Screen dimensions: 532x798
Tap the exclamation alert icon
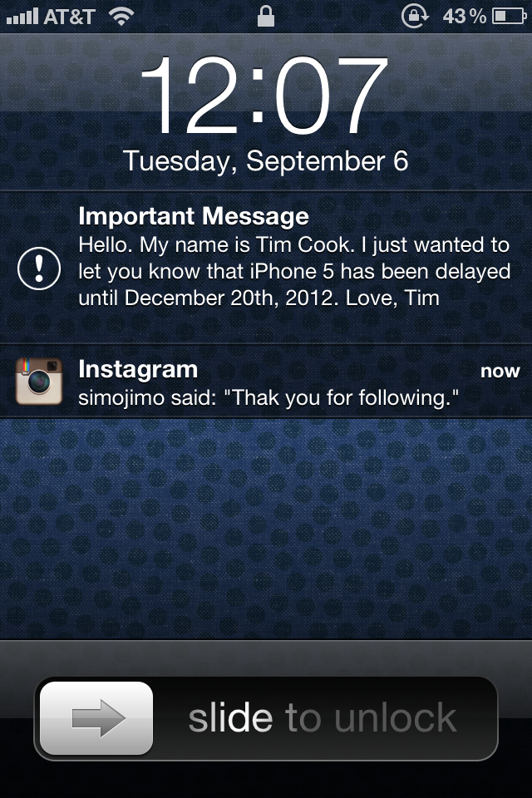click(x=39, y=268)
